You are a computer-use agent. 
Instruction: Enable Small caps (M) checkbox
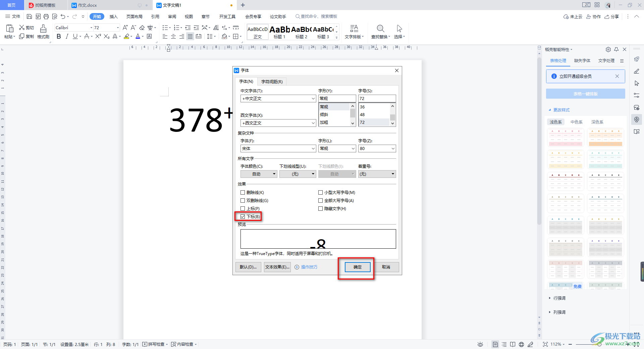click(x=320, y=193)
